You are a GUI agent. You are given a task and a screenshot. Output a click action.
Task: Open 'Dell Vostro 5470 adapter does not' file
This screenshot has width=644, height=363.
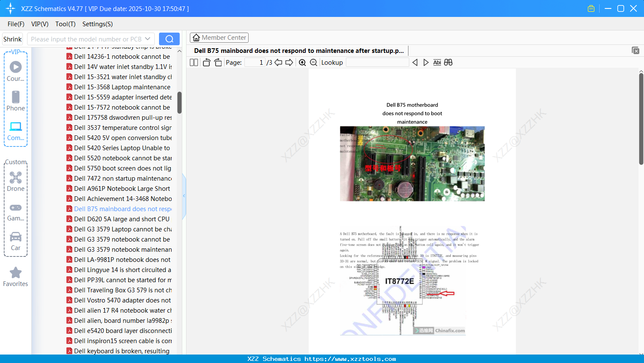[119, 300]
